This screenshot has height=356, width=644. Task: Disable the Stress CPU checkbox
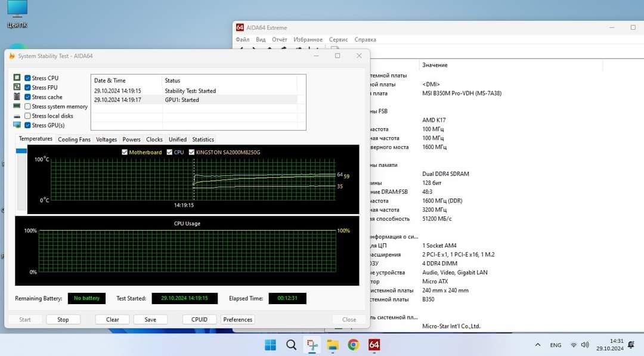coord(27,78)
